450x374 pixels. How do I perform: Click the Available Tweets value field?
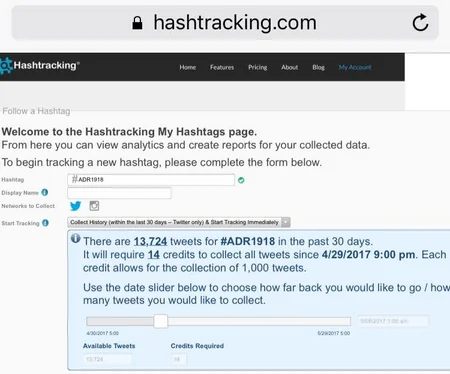point(107,359)
